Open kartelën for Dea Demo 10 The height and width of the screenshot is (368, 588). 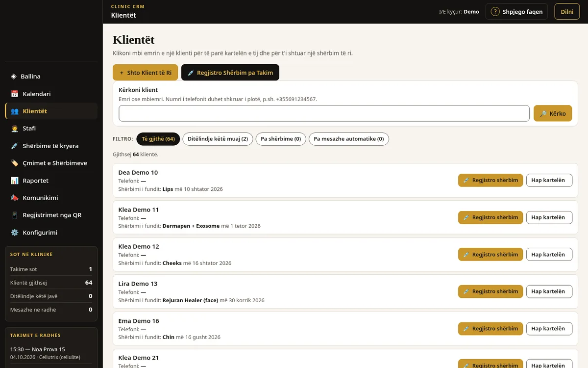pyautogui.click(x=549, y=180)
